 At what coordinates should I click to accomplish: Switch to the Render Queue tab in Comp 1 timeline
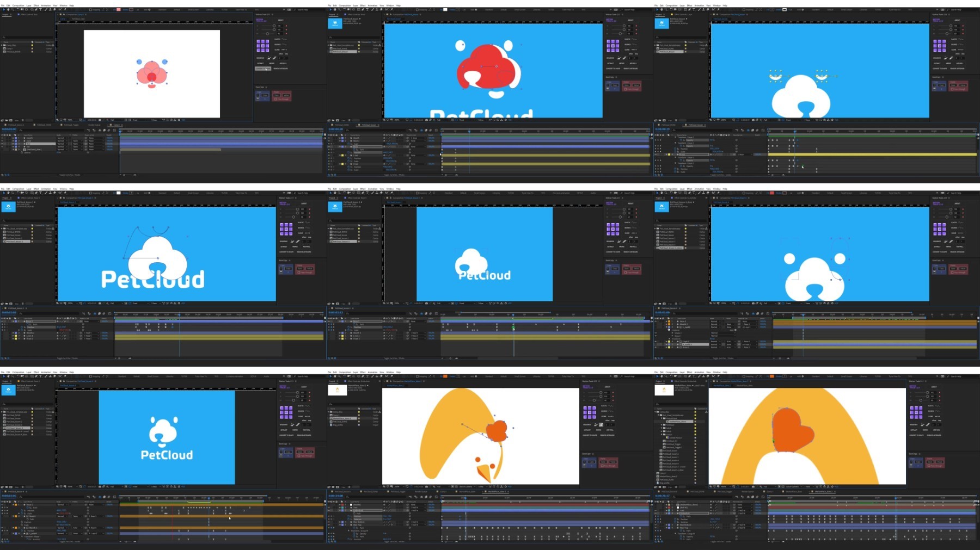pyautogui.click(x=94, y=125)
